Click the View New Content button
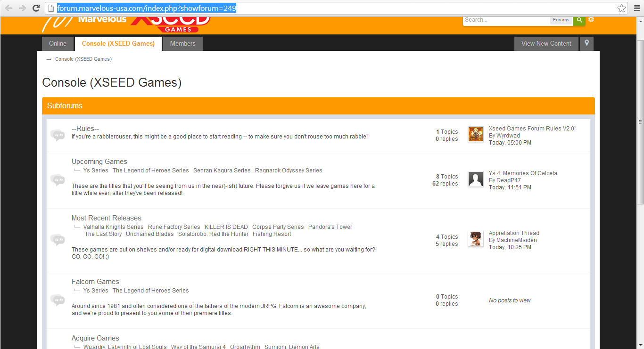Screen dimensions: 644x349 [546, 43]
